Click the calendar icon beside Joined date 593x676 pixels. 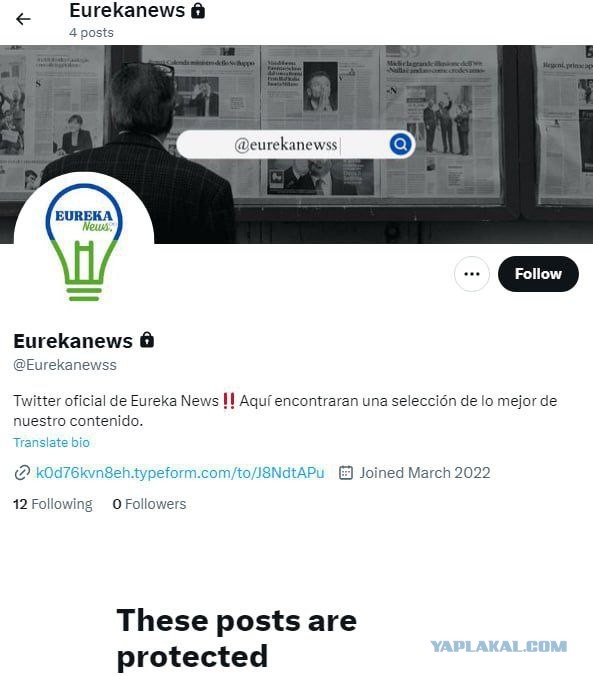346,473
